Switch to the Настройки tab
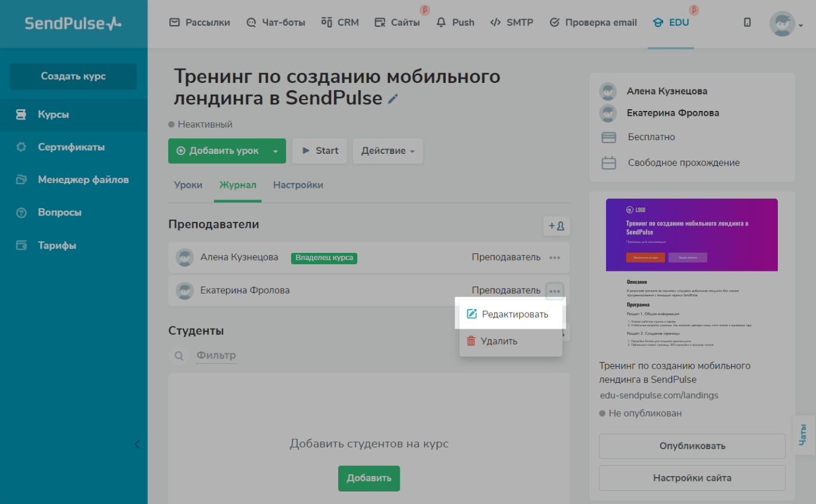816x504 pixels. 298,185
